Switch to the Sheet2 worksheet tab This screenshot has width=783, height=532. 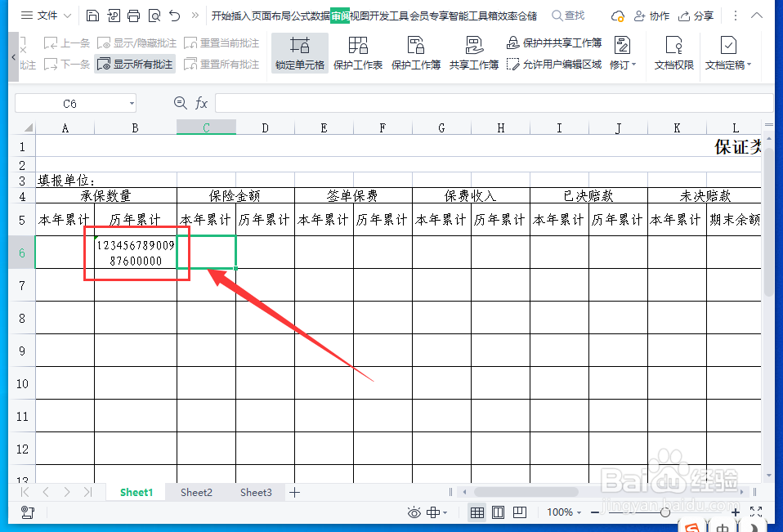196,492
